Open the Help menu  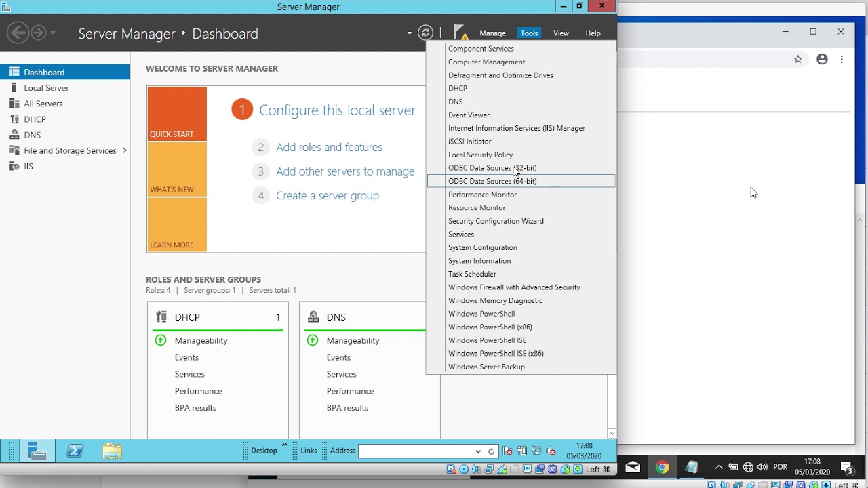click(593, 33)
